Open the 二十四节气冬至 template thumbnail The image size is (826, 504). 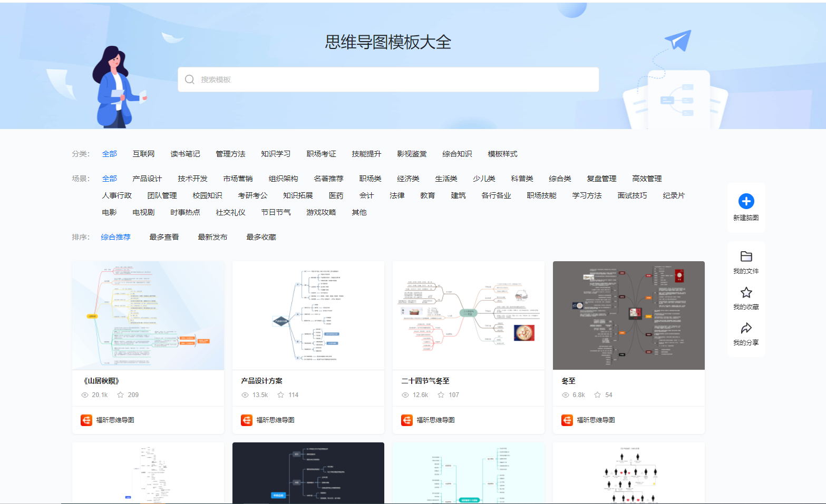click(469, 315)
